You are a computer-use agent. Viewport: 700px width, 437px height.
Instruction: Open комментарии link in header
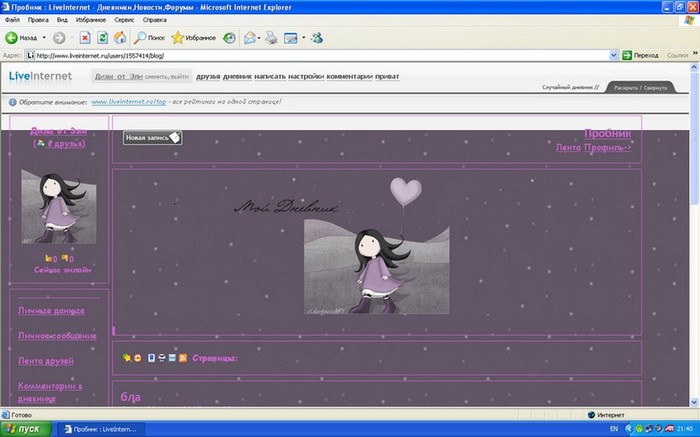(349, 77)
